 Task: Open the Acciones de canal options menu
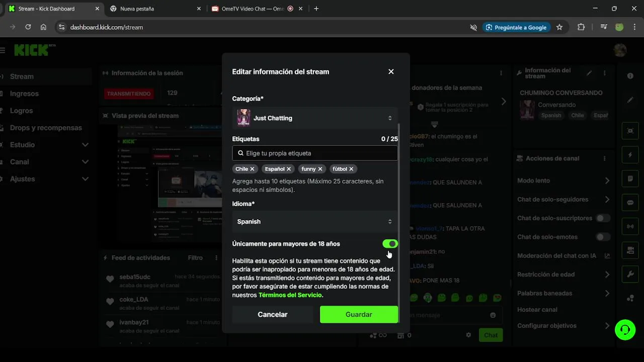pyautogui.click(x=604, y=158)
